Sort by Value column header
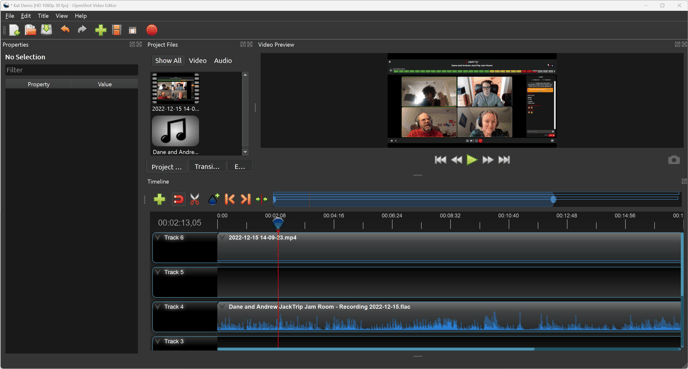The width and height of the screenshot is (688, 369). [104, 84]
